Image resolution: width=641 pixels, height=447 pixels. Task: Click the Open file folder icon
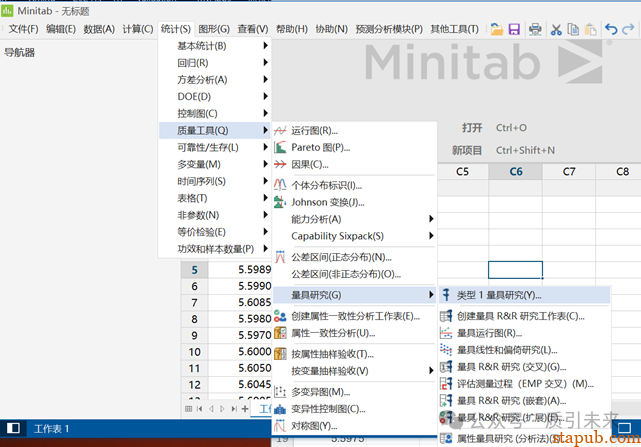point(497,30)
